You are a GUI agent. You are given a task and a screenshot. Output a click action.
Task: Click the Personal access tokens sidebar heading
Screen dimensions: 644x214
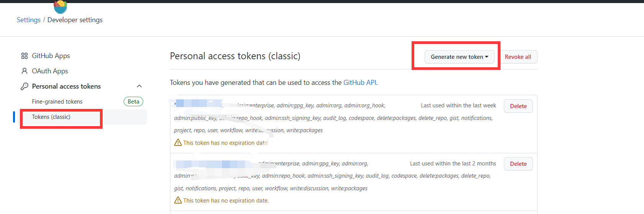click(67, 86)
